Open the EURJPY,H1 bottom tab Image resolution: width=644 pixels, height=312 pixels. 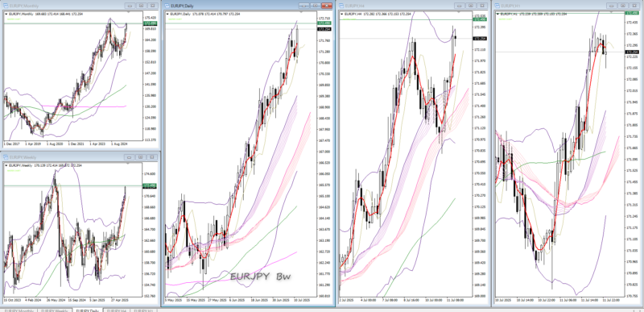[143, 310]
